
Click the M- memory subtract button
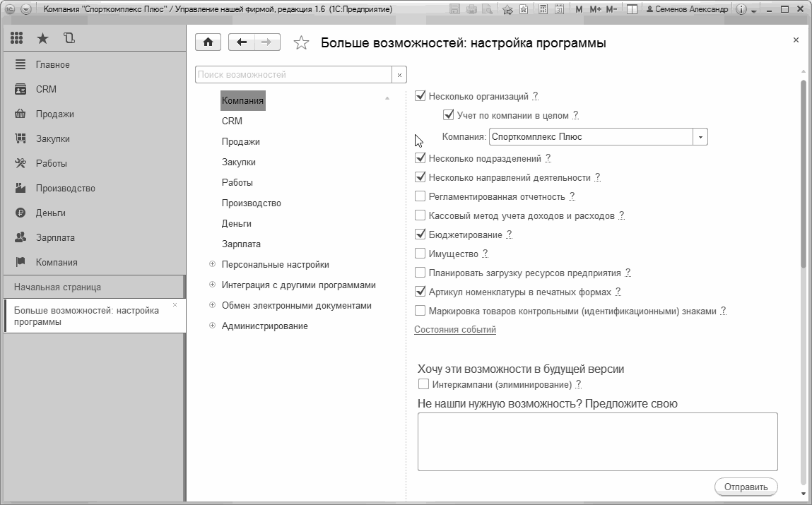(611, 9)
